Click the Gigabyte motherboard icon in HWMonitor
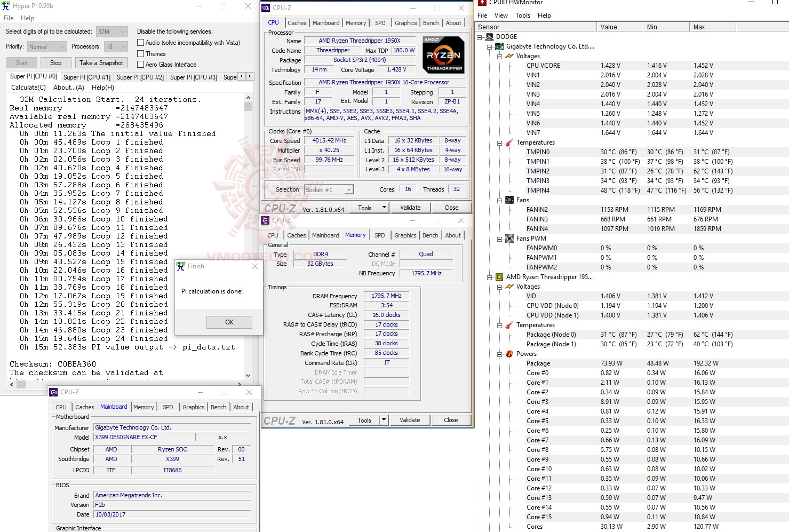The image size is (789, 532). 498,46
